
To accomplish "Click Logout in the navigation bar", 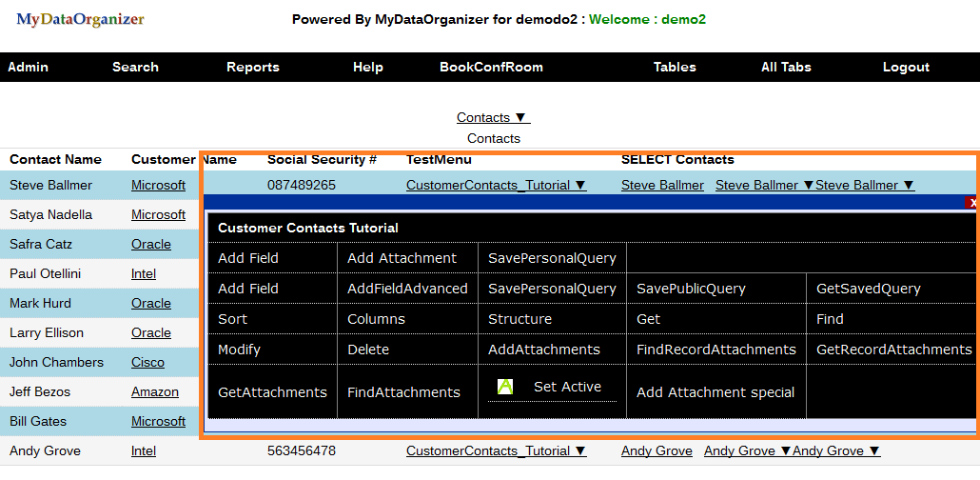I will pos(906,67).
